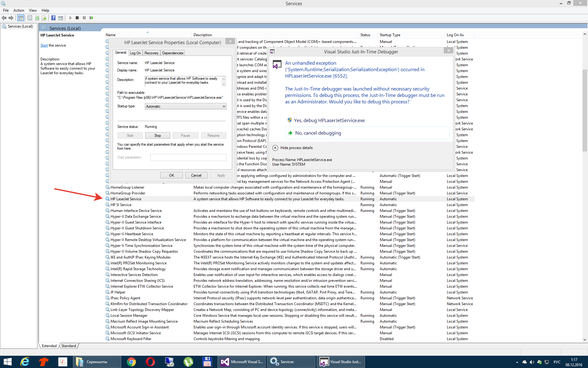Click the Start the service link
The height and width of the screenshot is (368, 588).
[44, 45]
